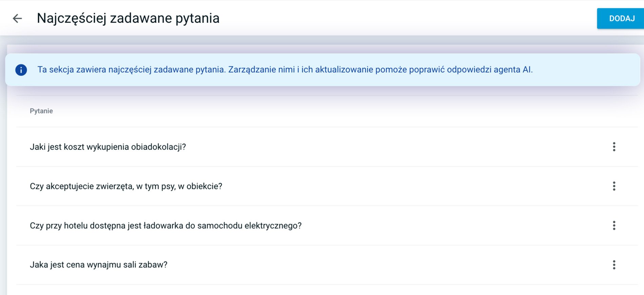Open three-dot menu for ładowarka question
This screenshot has width=644, height=295.
click(614, 226)
